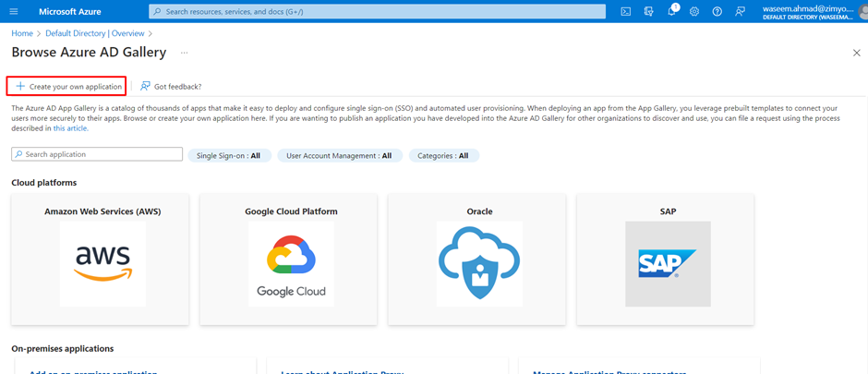Image resolution: width=868 pixels, height=374 pixels.
Task: Open the User Account Management filter
Action: coord(339,156)
